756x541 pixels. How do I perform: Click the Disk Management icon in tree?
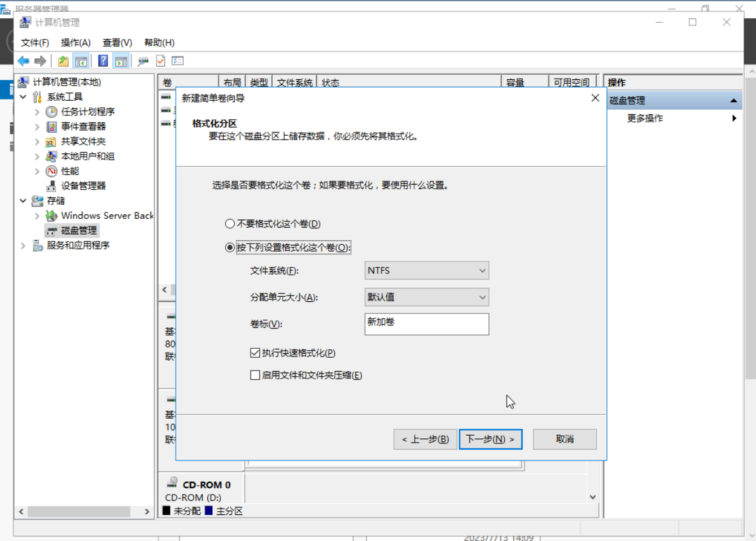[x=51, y=231]
